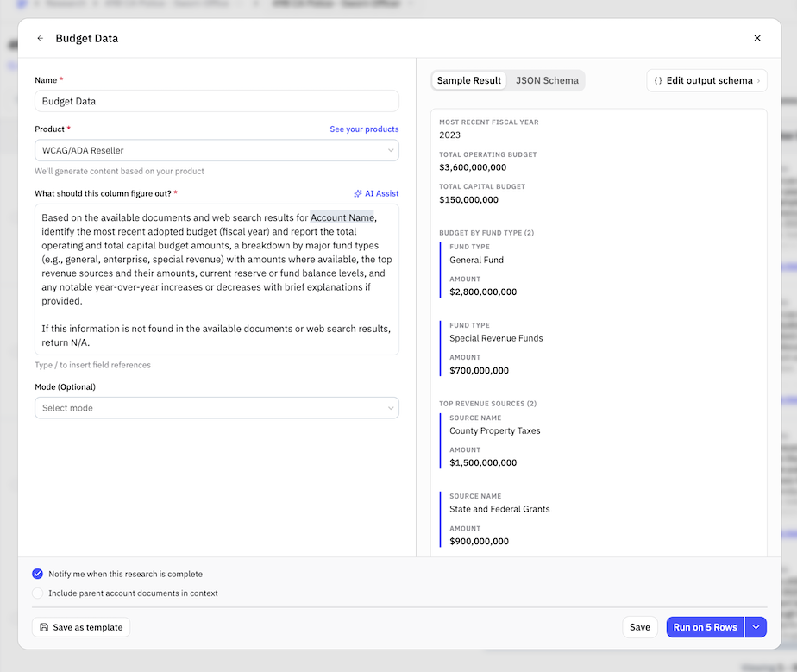The image size is (797, 672).
Task: Click into the column prompt text area
Action: pyautogui.click(x=217, y=279)
